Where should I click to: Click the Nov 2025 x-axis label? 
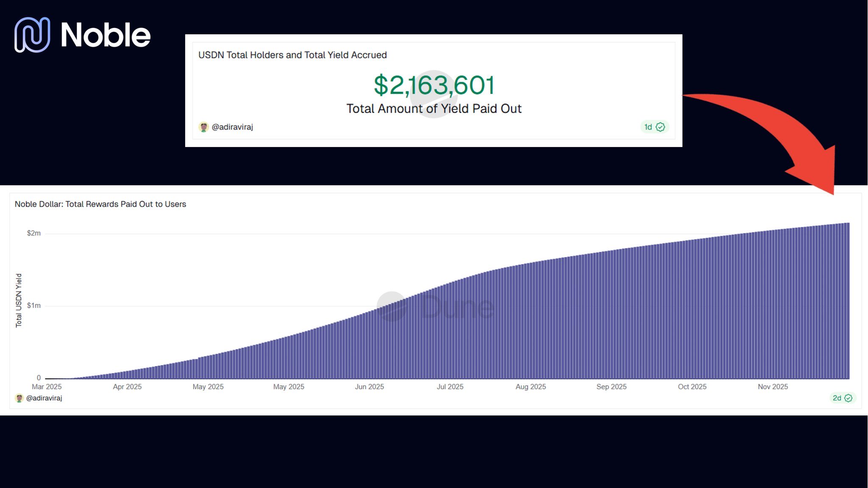773,387
